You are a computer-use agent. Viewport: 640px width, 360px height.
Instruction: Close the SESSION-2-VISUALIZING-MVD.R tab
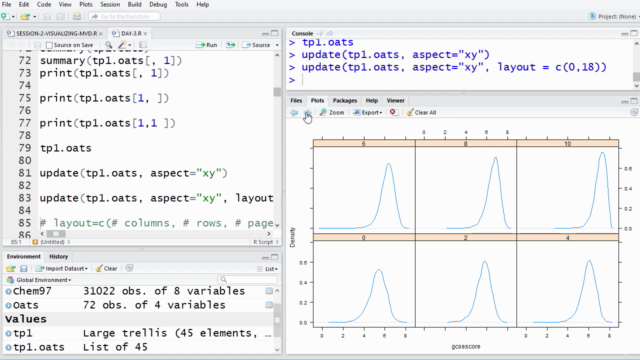click(x=101, y=34)
